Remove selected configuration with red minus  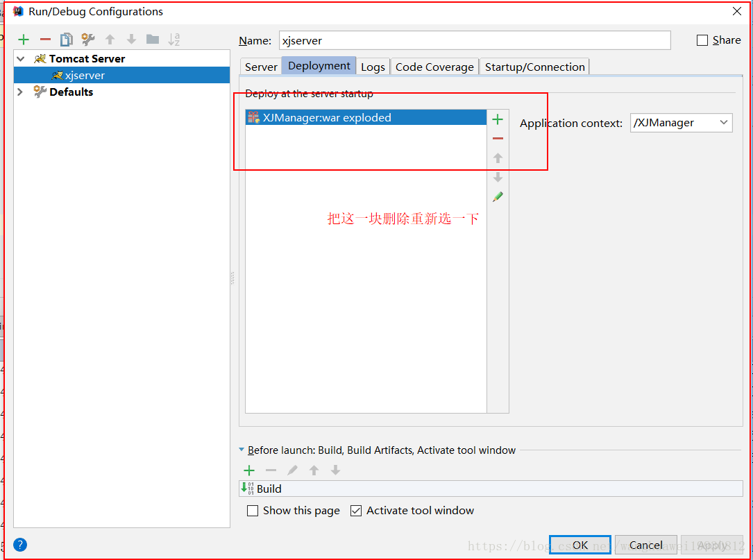45,40
